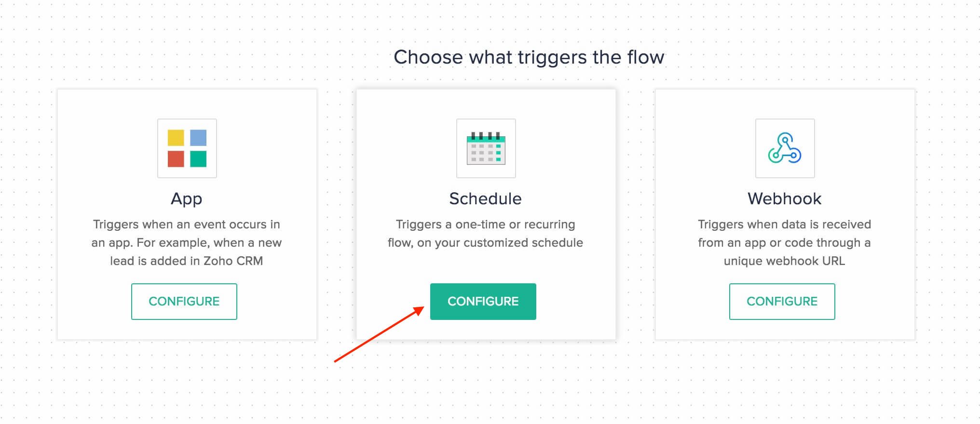Click the "Choose what triggers the flow" heading
Viewport: 980px width, 424px height.
pyautogui.click(x=529, y=57)
